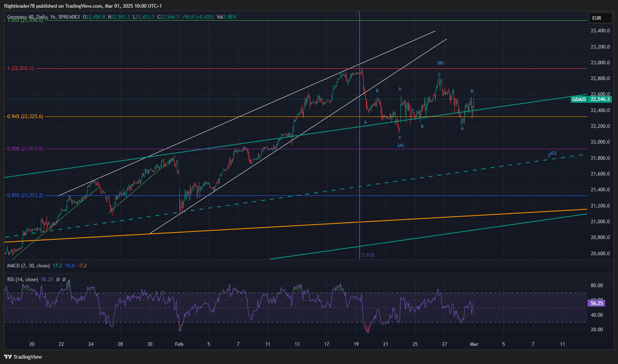The image size is (618, 364).
Task: Click the Vol 1.88K volume readout
Action: pos(226,17)
